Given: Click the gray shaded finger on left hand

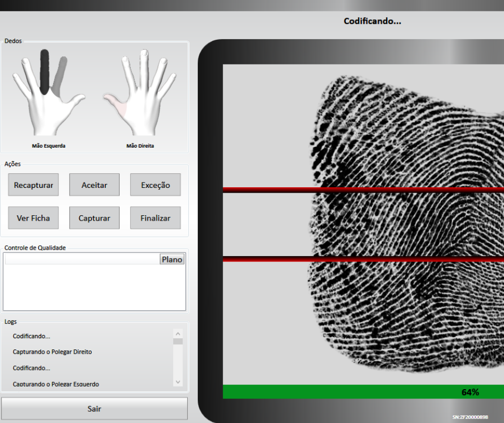Looking at the screenshot, I should [x=60, y=76].
